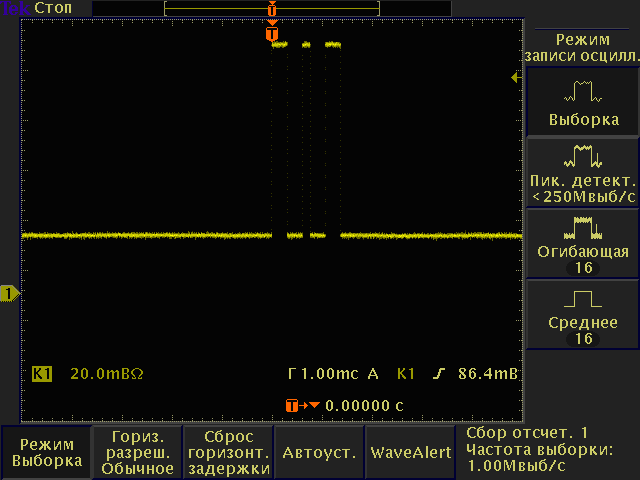Switch to Огибающая 16 envelope mode
Viewport: 640px width, 480px height.
(583, 243)
